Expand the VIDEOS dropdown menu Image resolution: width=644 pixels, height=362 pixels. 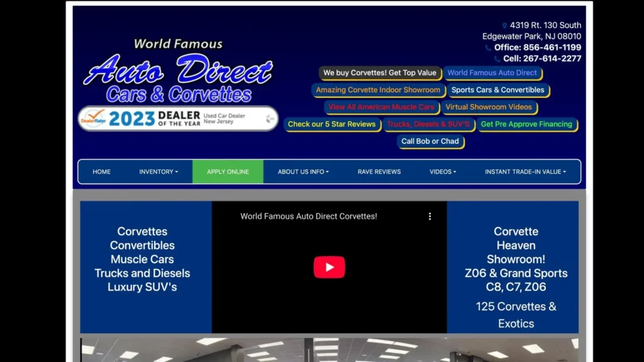click(443, 172)
